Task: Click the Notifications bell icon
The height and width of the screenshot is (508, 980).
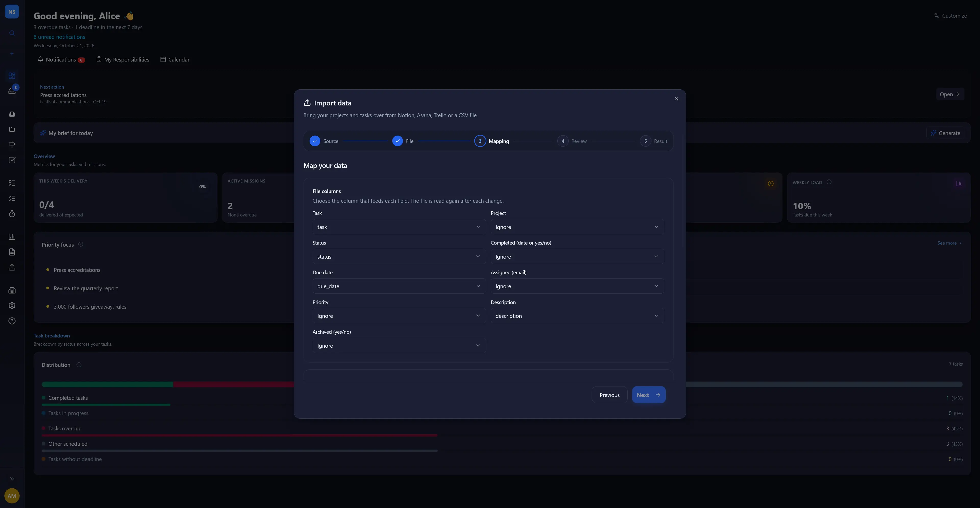Action: 40,59
